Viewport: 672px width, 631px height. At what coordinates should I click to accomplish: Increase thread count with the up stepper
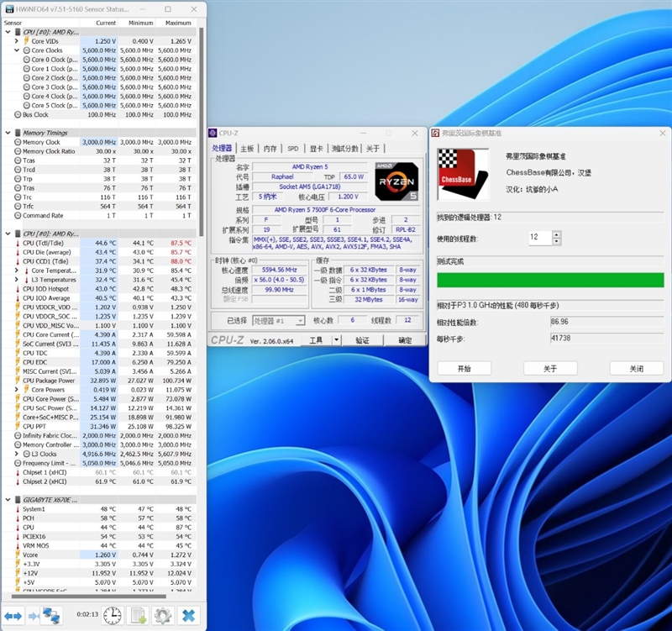click(x=556, y=234)
